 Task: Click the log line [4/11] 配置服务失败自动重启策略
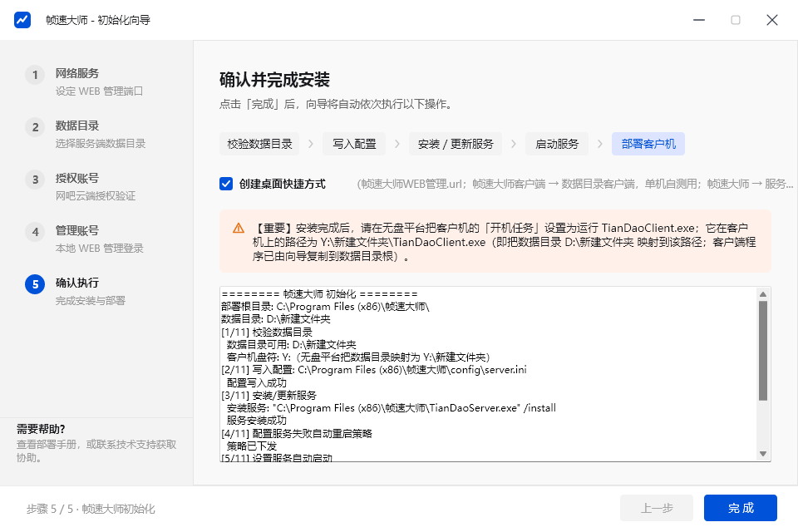297,434
